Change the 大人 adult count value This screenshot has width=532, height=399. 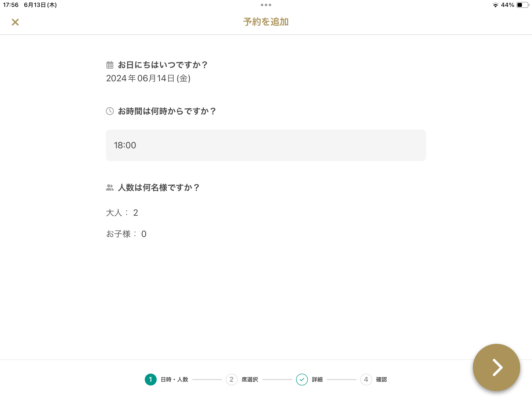(x=135, y=213)
